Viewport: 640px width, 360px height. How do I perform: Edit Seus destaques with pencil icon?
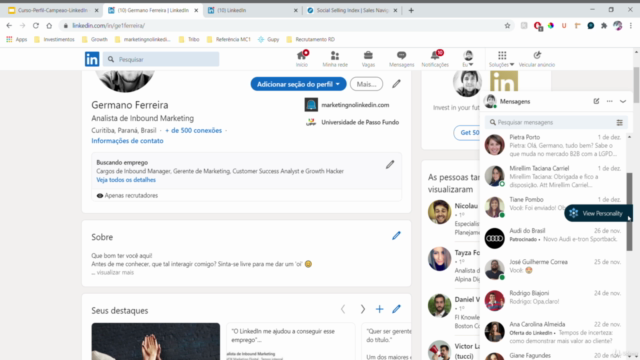click(x=396, y=309)
